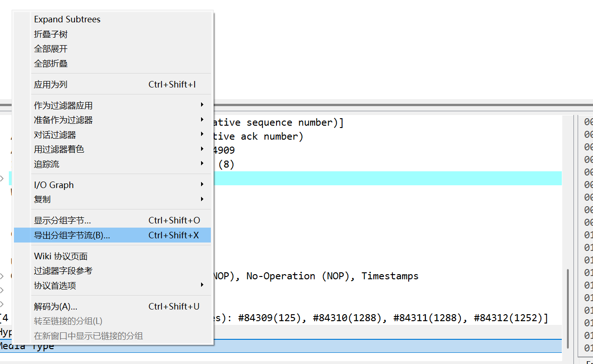Open the 复制 copy submenu
Screen dimensions: 593x364
point(42,199)
